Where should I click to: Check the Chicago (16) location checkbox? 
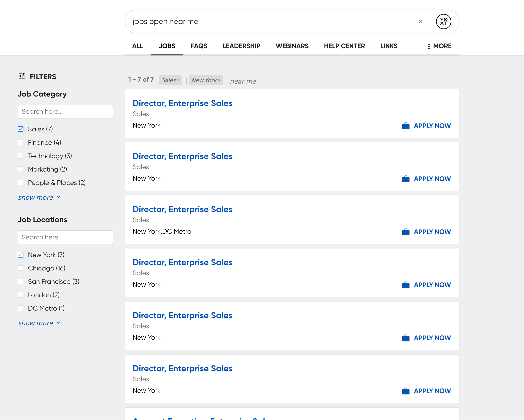pyautogui.click(x=21, y=268)
